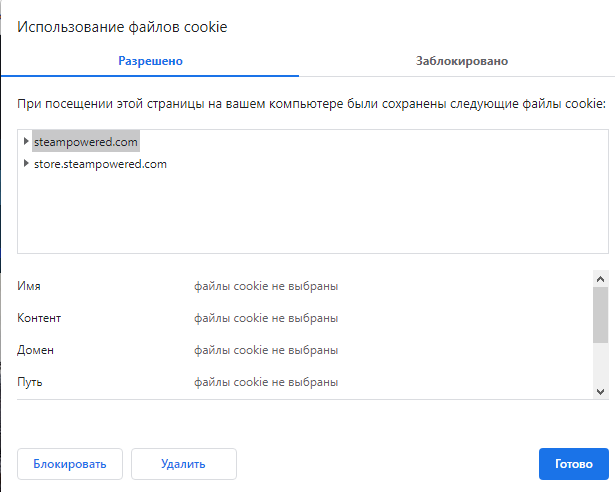Click the details pane scrollbar thumb
The height and width of the screenshot is (492, 615).
600,315
